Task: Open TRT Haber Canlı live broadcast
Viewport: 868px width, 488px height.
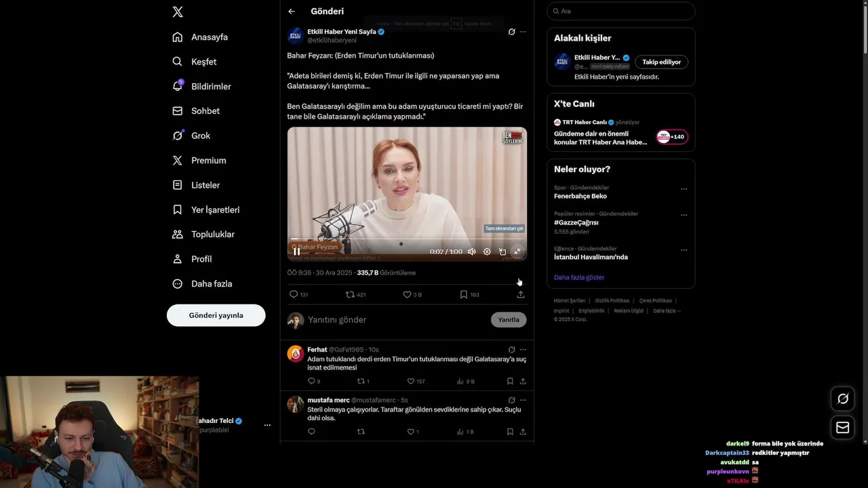Action: click(x=621, y=134)
